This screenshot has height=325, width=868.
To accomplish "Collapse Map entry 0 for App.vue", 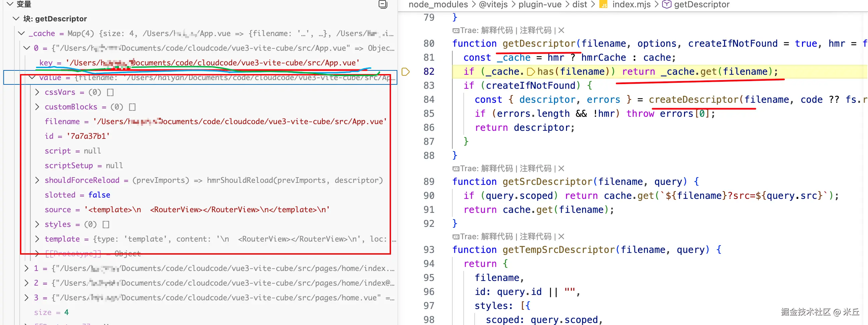I will click(27, 48).
